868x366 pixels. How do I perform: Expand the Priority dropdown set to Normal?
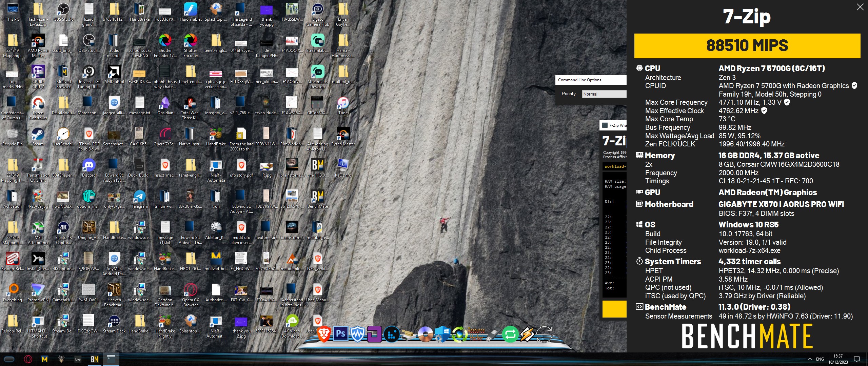tap(604, 94)
